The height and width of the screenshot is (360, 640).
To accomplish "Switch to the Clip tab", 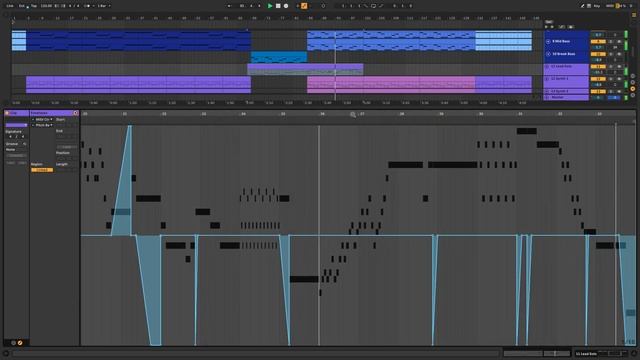I will pos(16,113).
